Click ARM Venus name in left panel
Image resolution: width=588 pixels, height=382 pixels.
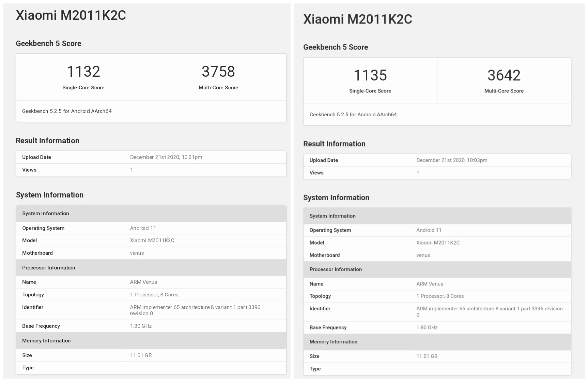tap(143, 282)
